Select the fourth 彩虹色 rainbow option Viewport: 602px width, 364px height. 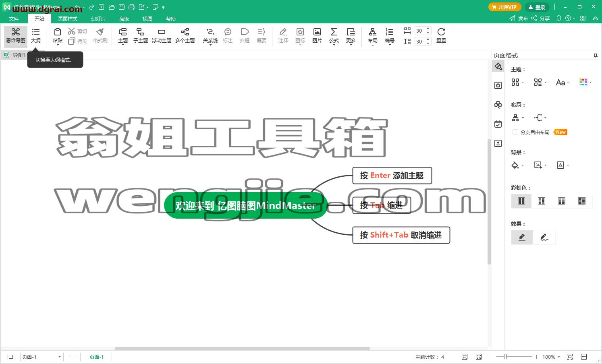click(x=582, y=201)
